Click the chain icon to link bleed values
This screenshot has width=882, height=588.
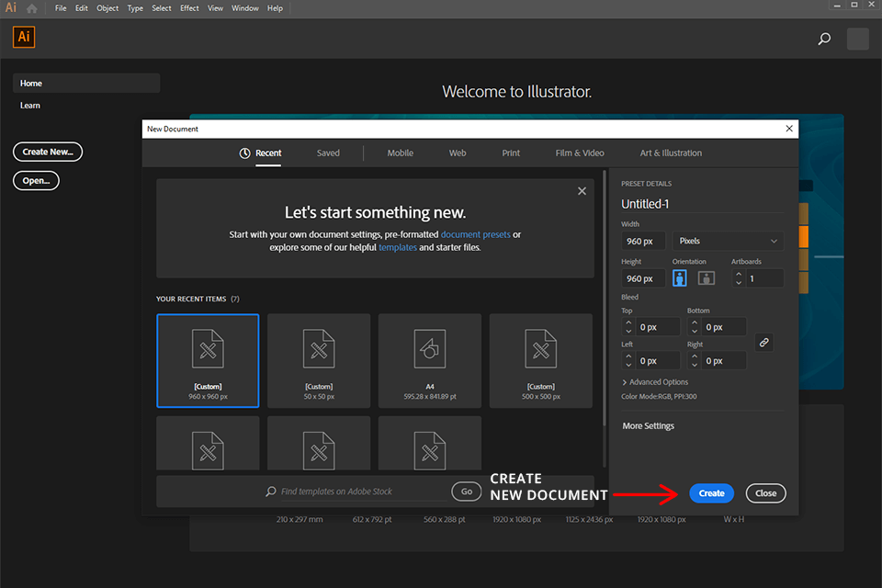click(764, 343)
